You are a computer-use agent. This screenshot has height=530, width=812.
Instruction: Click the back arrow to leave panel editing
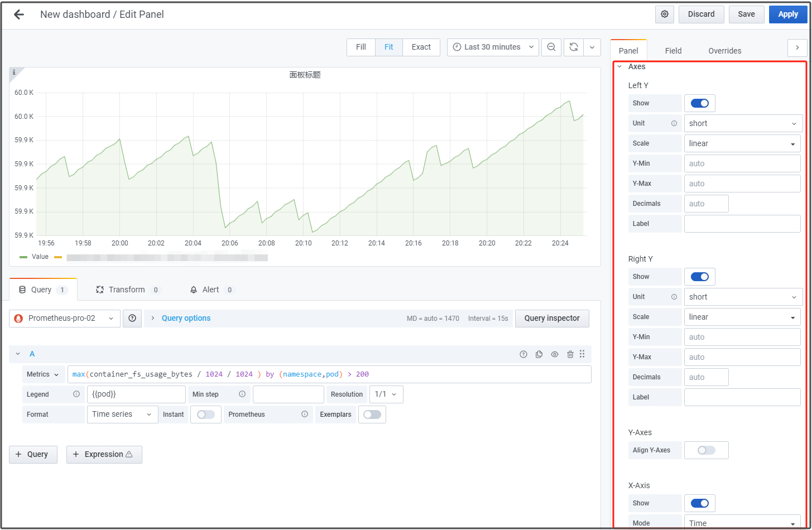pyautogui.click(x=19, y=15)
